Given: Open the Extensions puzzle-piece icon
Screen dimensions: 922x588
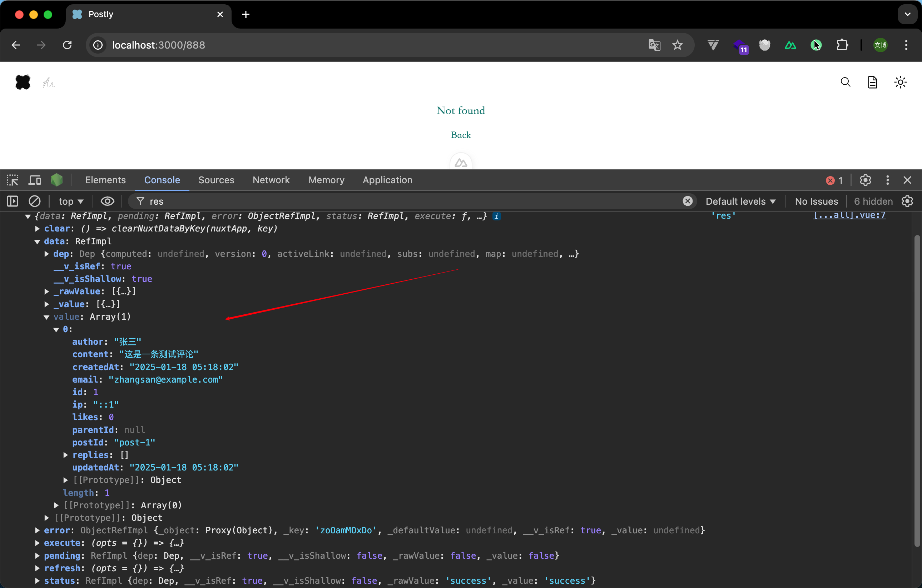Looking at the screenshot, I should tap(842, 45).
